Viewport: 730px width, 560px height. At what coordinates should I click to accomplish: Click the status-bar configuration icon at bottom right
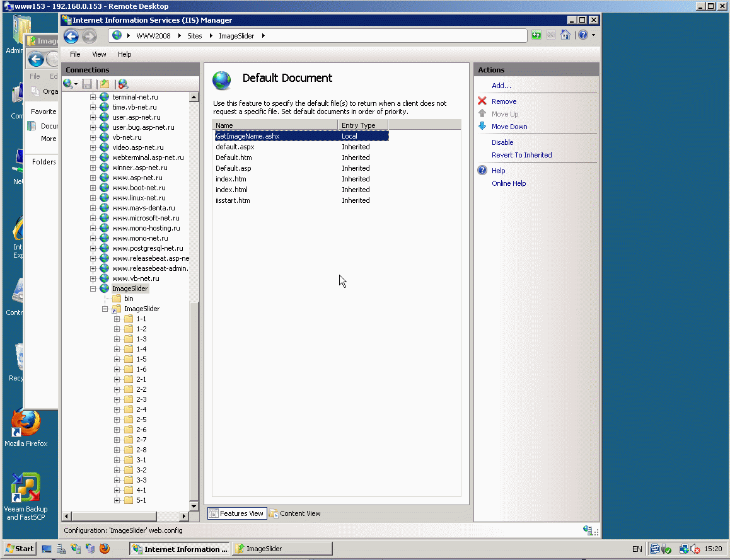tap(588, 530)
